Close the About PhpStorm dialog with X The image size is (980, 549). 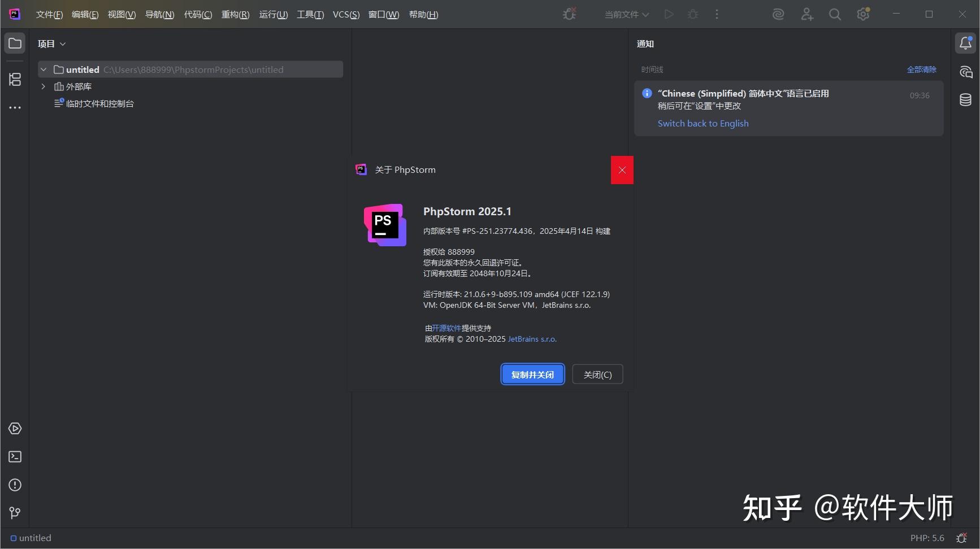pyautogui.click(x=622, y=170)
